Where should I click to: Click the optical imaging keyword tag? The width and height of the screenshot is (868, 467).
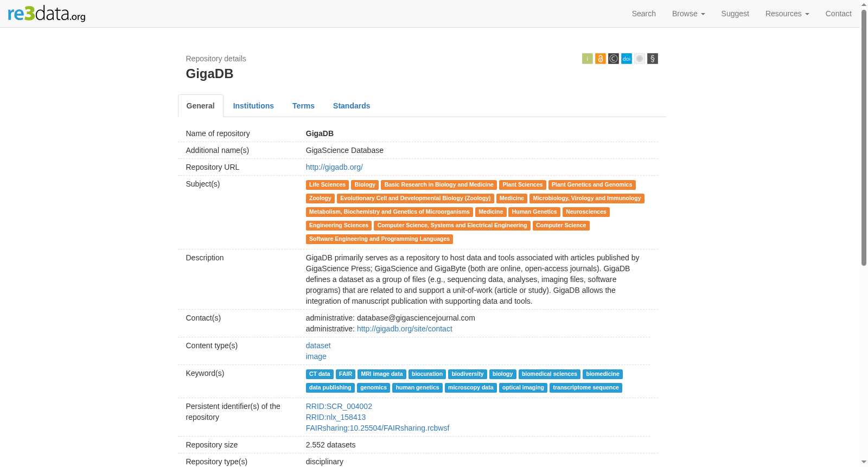click(523, 388)
